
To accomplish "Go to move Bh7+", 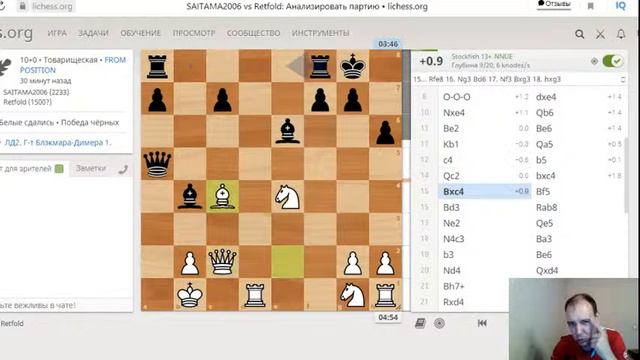I will (x=454, y=287).
